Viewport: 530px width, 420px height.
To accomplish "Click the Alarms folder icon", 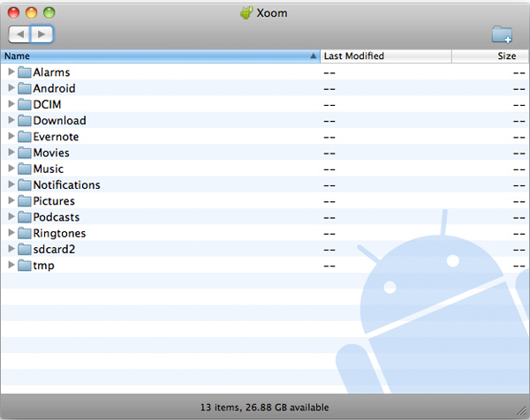I will pos(25,72).
